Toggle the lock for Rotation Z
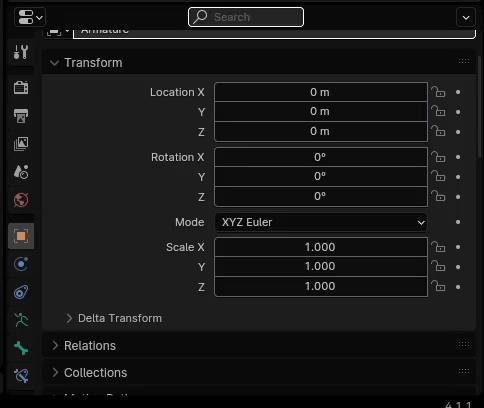Viewport: 484px width, 408px height. click(x=438, y=196)
